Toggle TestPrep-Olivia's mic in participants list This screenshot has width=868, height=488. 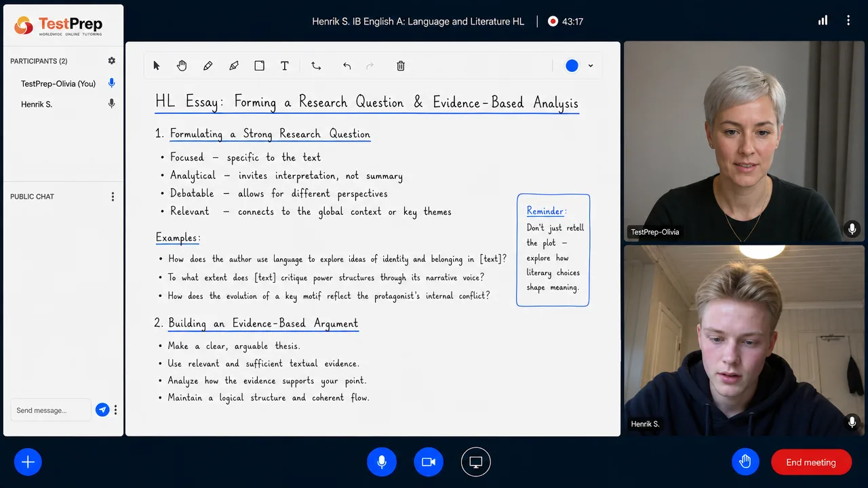112,83
